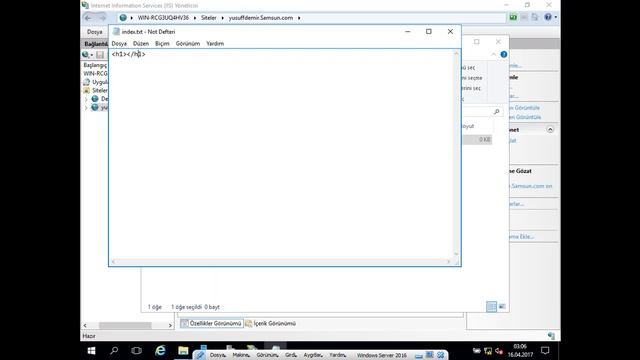
Task: Switch Explorer to details view icon
Action: coord(491,307)
